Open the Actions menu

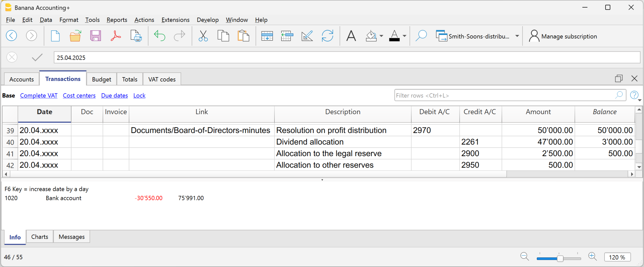(144, 20)
